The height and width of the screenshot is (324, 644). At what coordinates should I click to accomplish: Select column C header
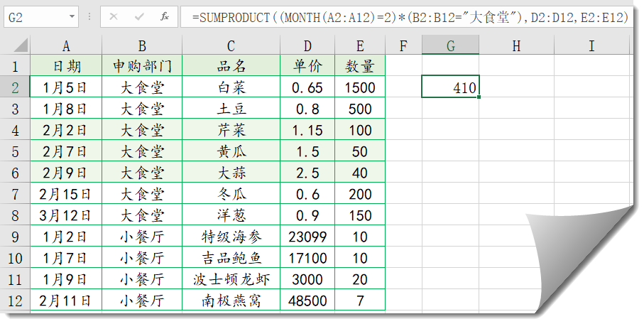(231, 45)
